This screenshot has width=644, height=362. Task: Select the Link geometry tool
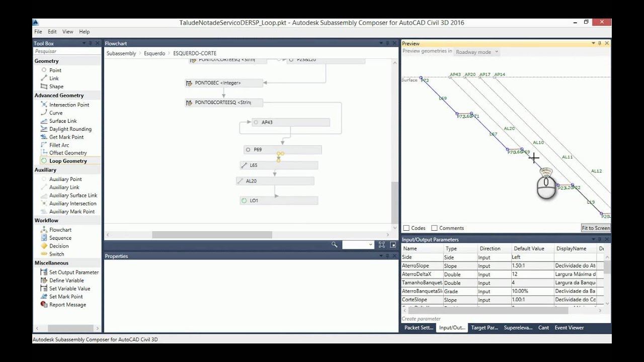point(54,78)
